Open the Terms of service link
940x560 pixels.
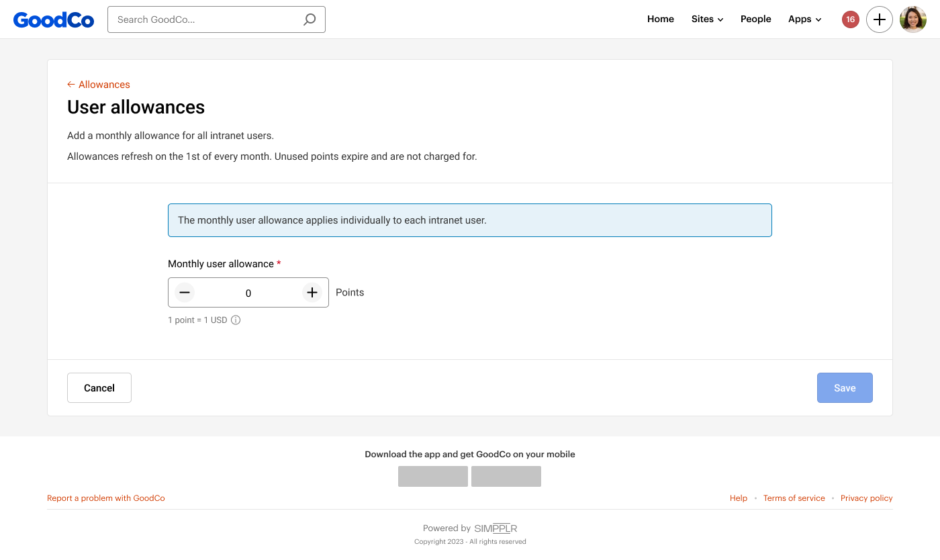point(794,498)
